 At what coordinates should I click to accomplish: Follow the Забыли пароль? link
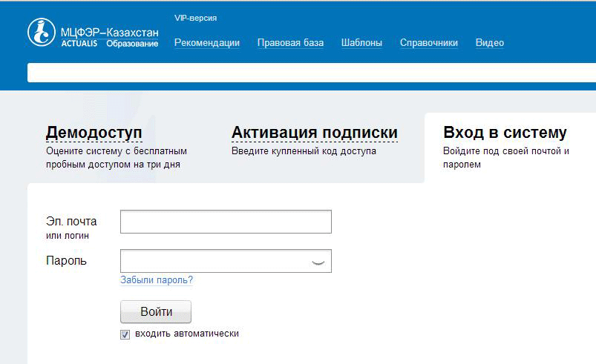(x=157, y=280)
